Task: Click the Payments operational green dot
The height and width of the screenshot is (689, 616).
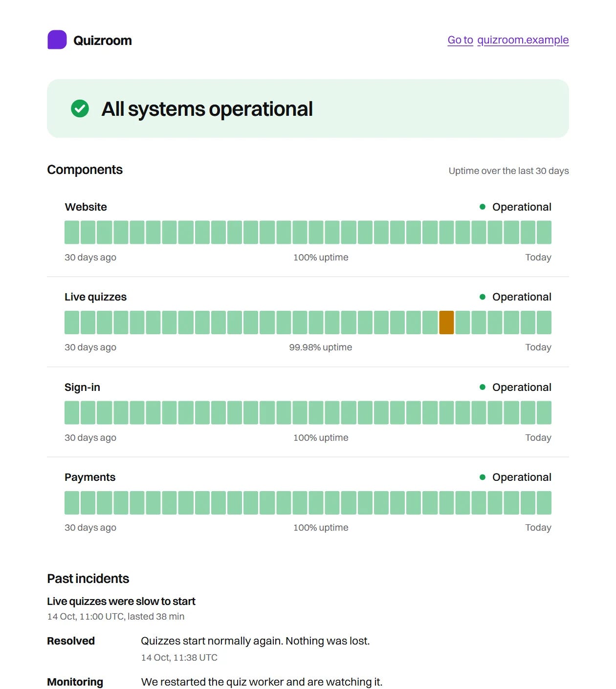Action: tap(483, 477)
